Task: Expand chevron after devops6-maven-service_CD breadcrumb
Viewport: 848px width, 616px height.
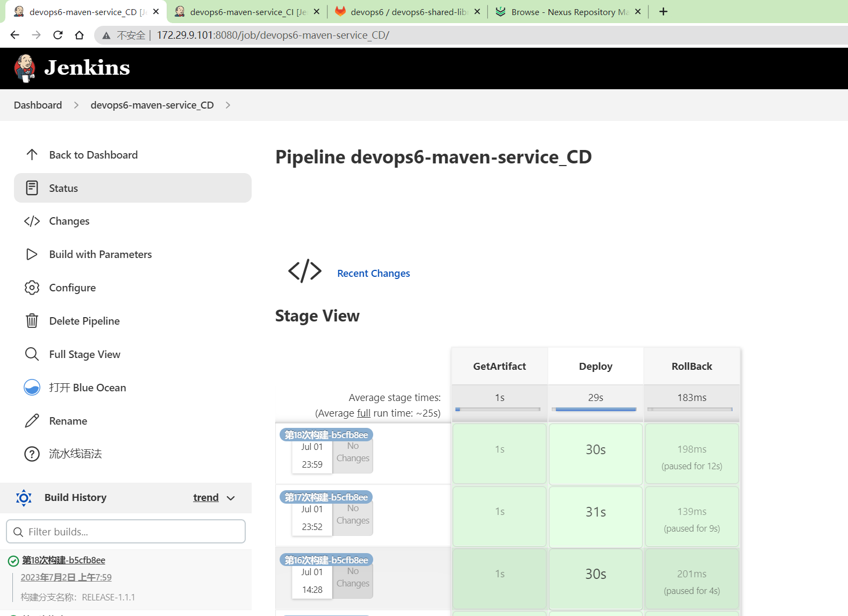Action: pyautogui.click(x=228, y=105)
